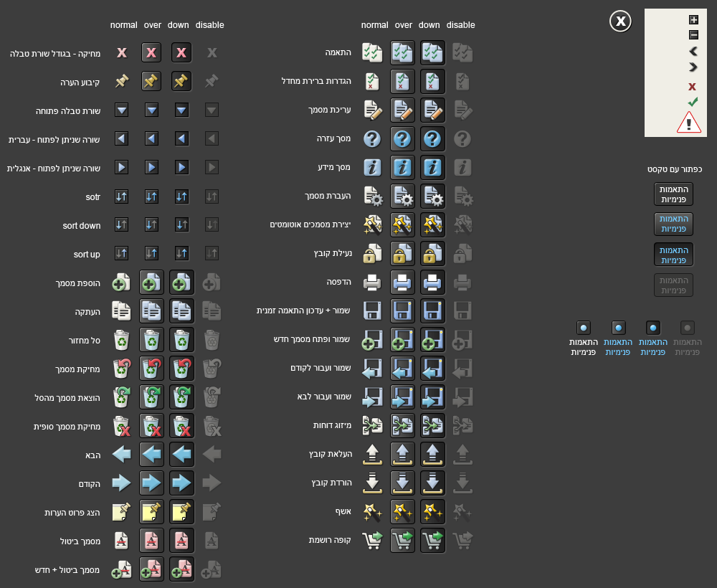This screenshot has height=588, width=717.
Task: Click over-state open table row down triangle
Action: point(152,110)
